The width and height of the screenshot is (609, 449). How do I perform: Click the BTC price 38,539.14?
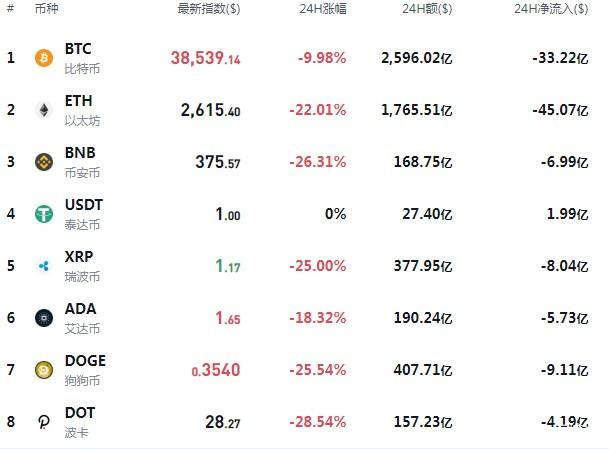(x=205, y=58)
